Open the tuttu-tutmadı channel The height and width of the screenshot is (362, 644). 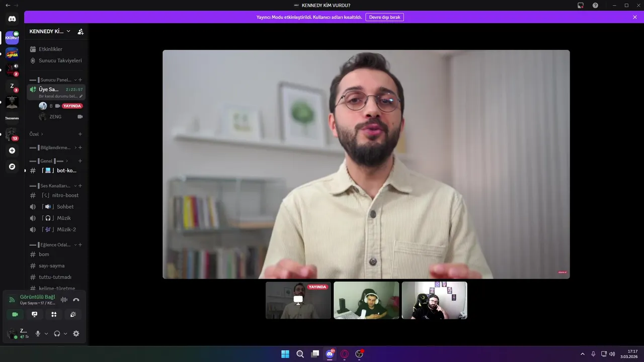(x=56, y=277)
